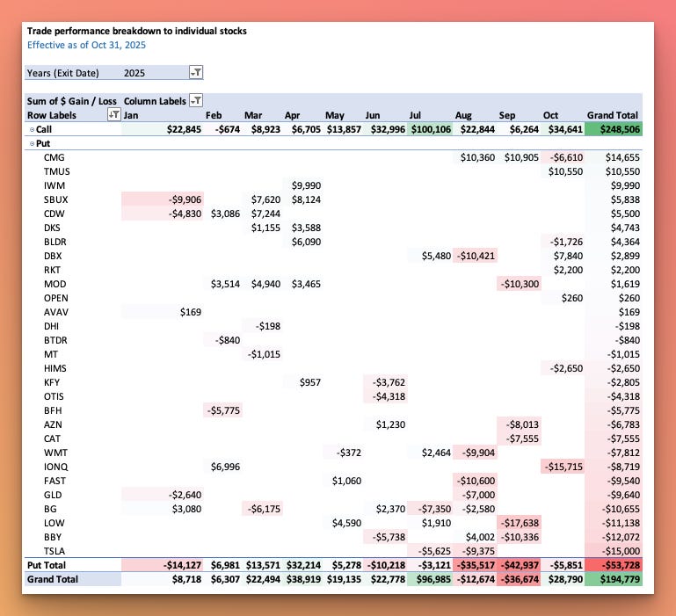Select the MT row label

(x=50, y=354)
